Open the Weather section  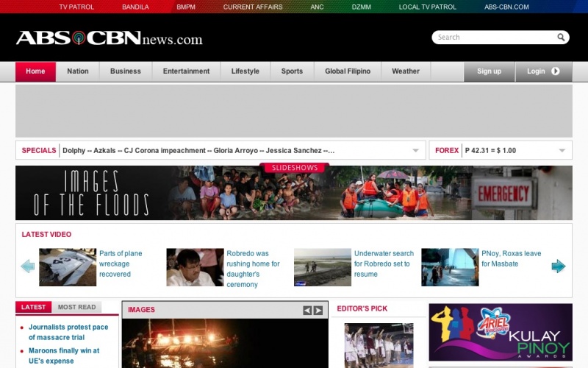pos(406,71)
